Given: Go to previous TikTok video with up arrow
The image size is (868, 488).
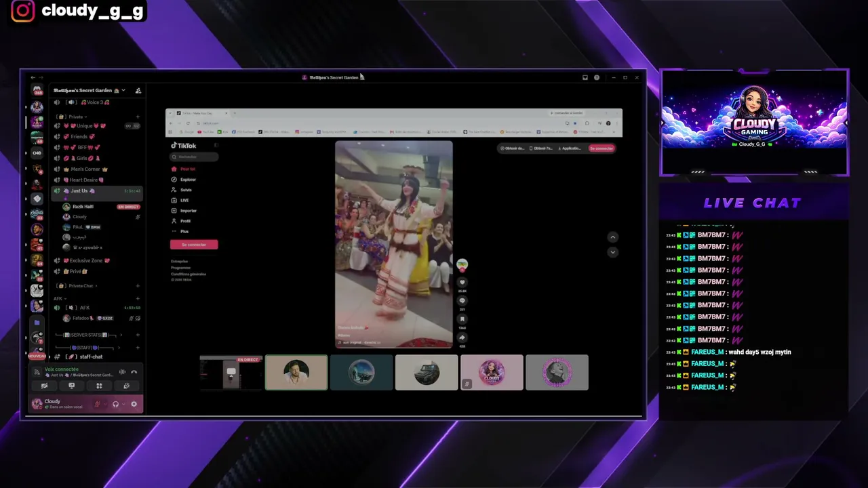Looking at the screenshot, I should (x=612, y=237).
